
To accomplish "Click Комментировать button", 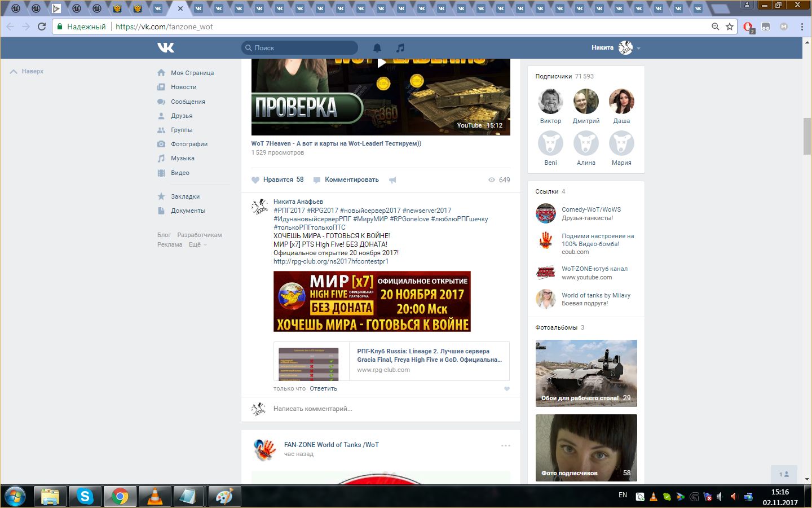I will pyautogui.click(x=346, y=179).
